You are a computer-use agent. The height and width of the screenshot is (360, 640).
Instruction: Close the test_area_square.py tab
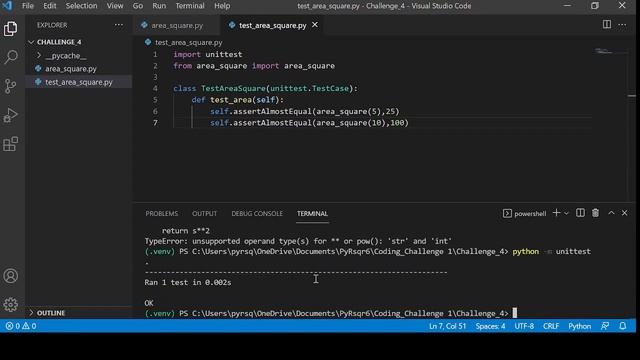(x=315, y=25)
